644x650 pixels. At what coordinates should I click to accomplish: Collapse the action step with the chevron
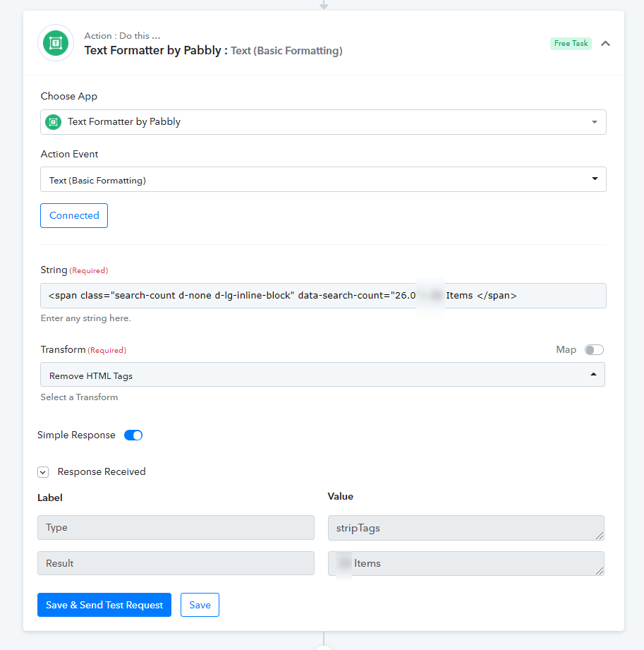605,44
